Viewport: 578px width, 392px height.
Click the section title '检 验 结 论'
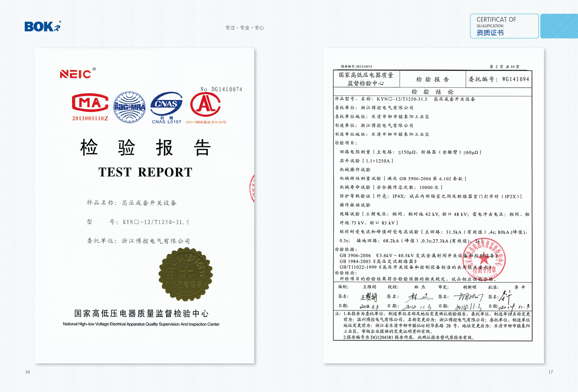[x=432, y=92]
